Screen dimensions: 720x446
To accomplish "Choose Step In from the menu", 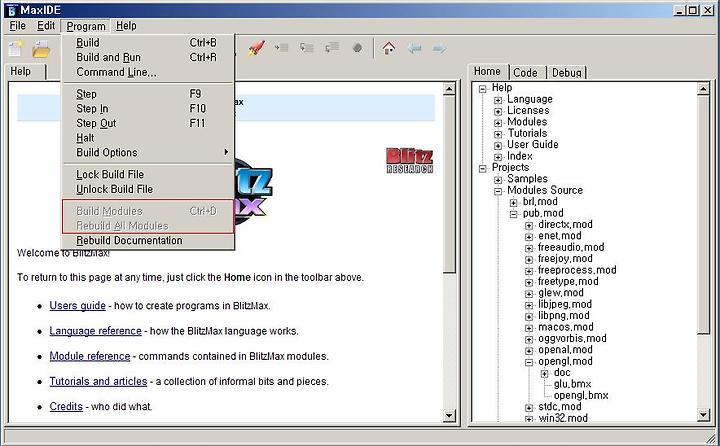I will [148, 109].
